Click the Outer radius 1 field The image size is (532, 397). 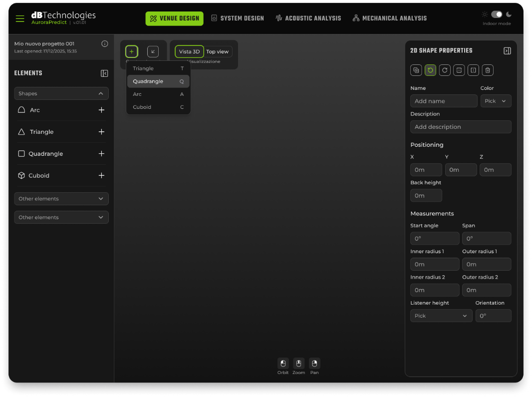tap(487, 264)
